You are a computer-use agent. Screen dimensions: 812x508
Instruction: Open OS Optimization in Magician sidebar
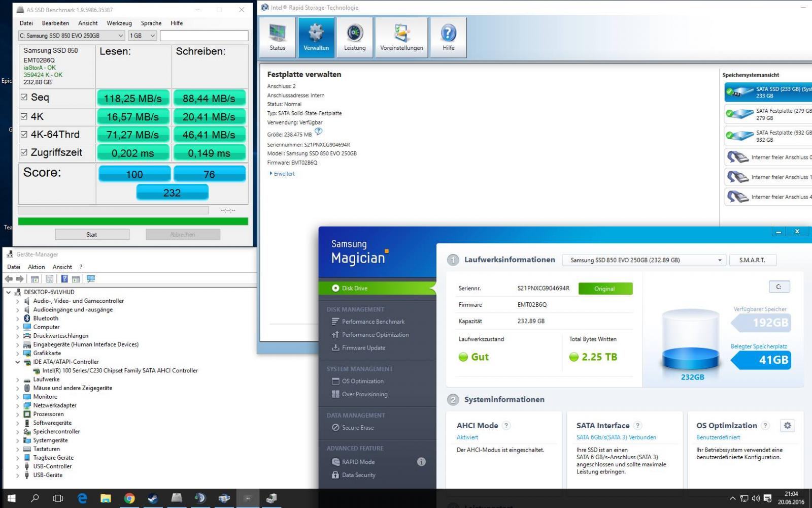[358, 381]
